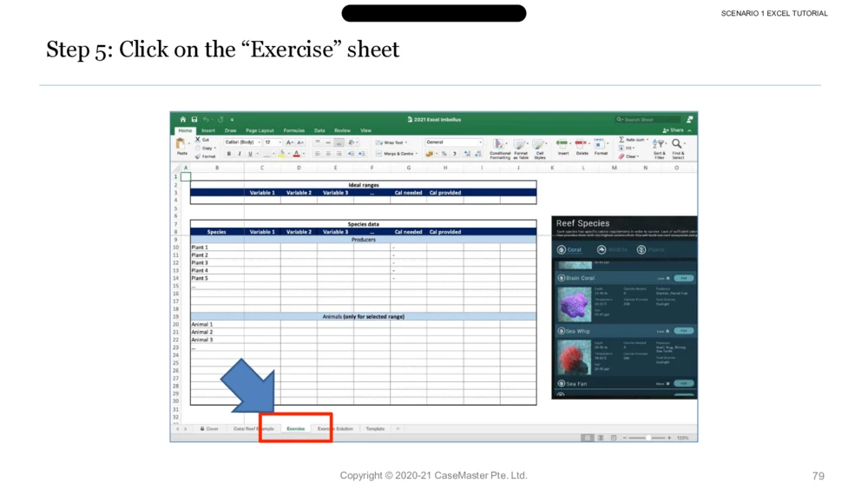Switch to Page Layout view in status bar
Image resolution: width=868 pixels, height=490 pixels.
click(600, 438)
